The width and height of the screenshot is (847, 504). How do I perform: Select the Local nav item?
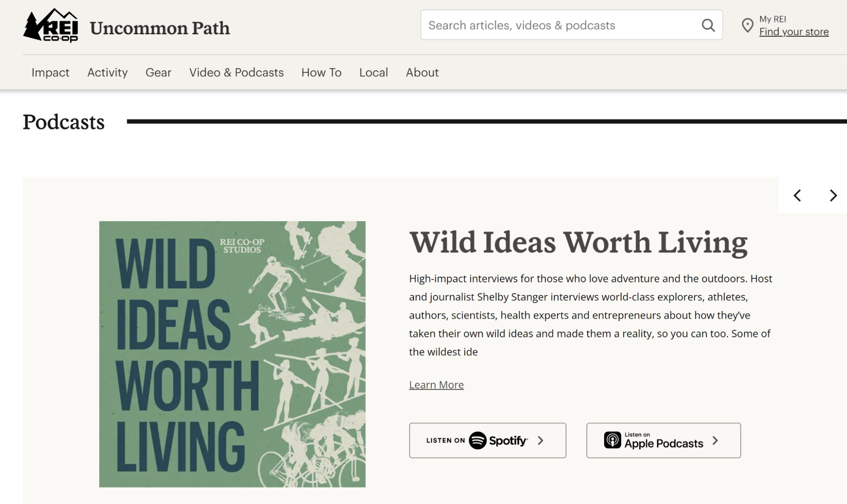point(373,72)
